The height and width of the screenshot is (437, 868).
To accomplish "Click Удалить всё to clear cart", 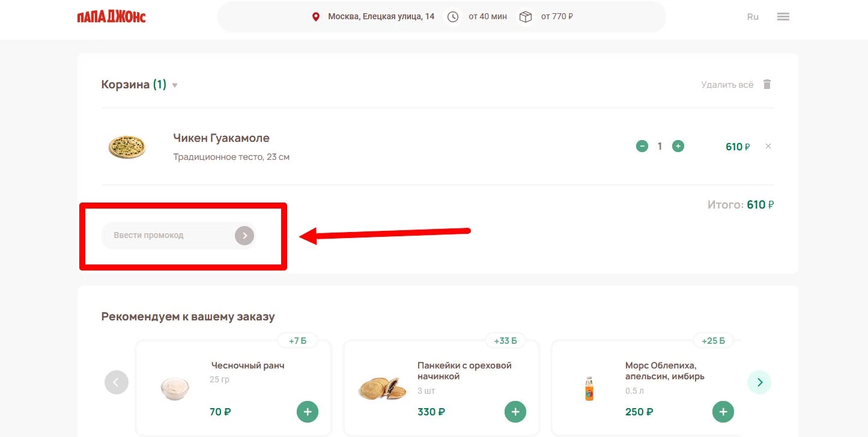I will [727, 84].
